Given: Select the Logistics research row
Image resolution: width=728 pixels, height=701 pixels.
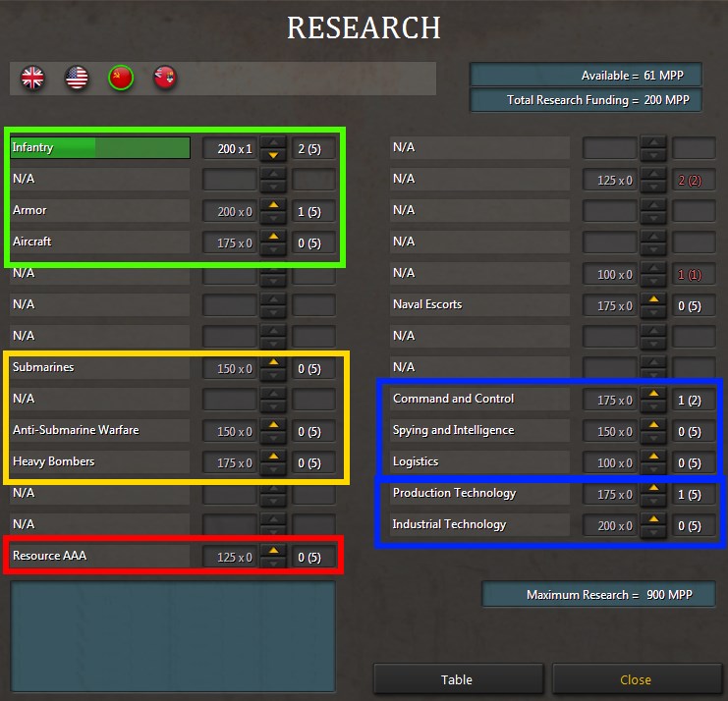Looking at the screenshot, I should click(480, 461).
